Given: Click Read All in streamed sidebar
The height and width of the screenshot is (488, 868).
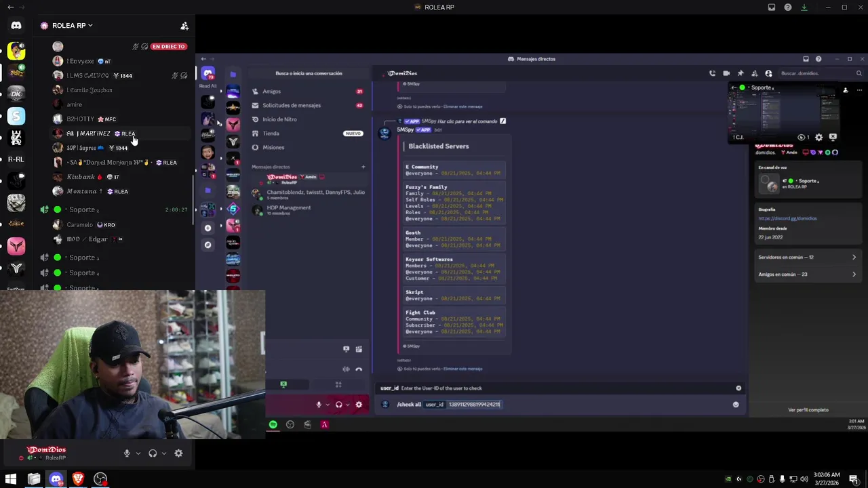Looking at the screenshot, I should click(208, 86).
